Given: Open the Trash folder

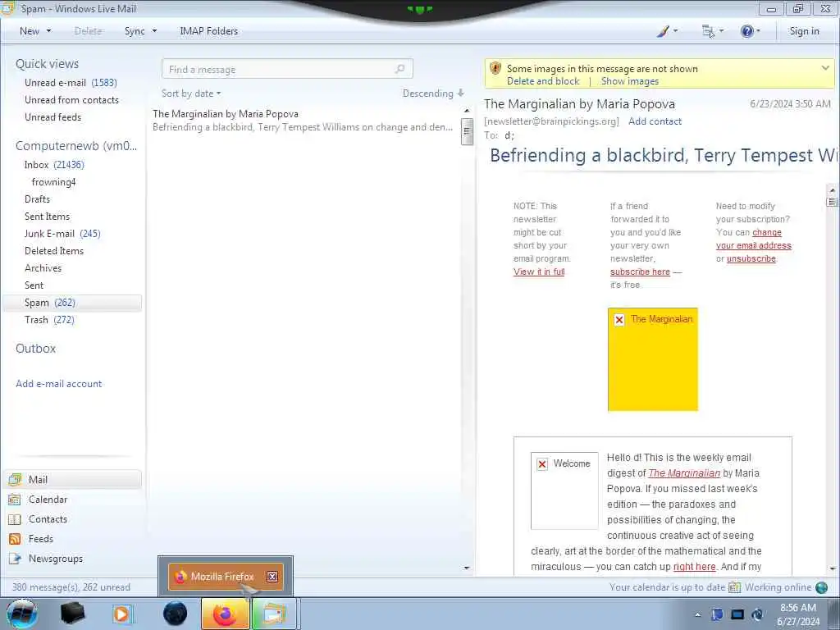Looking at the screenshot, I should [x=49, y=320].
